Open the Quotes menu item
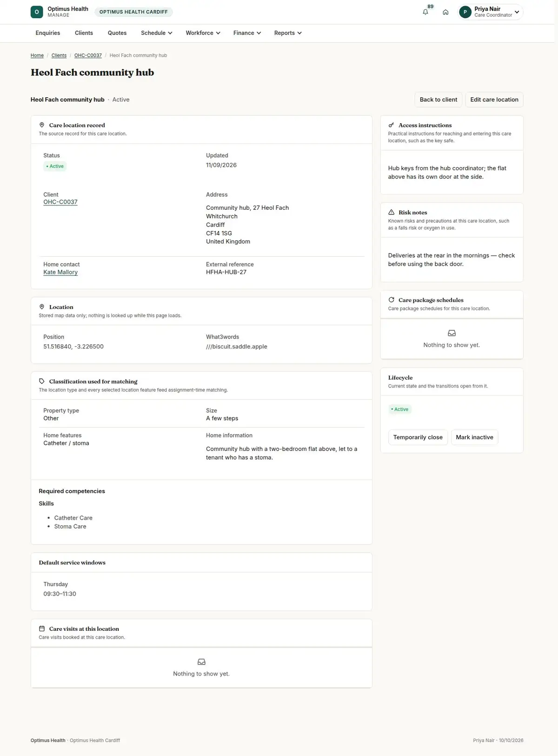558x756 pixels. coord(117,33)
